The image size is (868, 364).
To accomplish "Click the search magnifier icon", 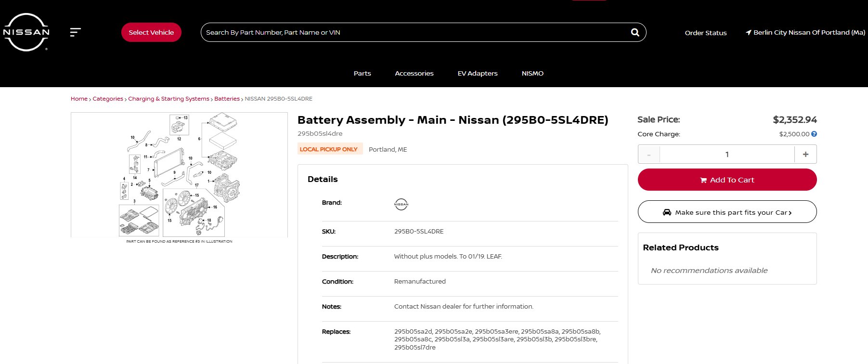I will click(635, 32).
